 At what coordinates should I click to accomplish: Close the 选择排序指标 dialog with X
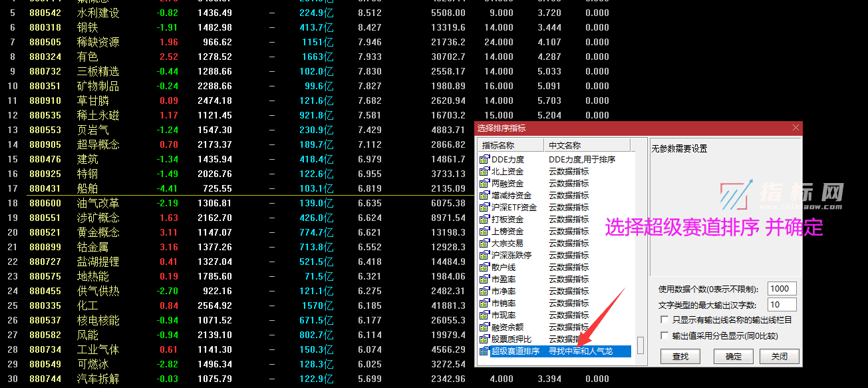pyautogui.click(x=796, y=128)
